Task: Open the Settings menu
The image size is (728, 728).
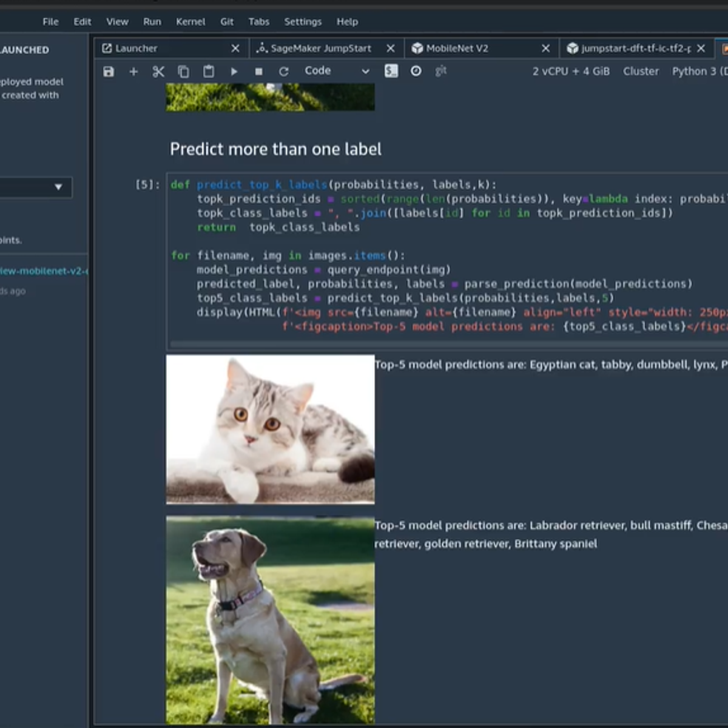Action: (x=303, y=22)
